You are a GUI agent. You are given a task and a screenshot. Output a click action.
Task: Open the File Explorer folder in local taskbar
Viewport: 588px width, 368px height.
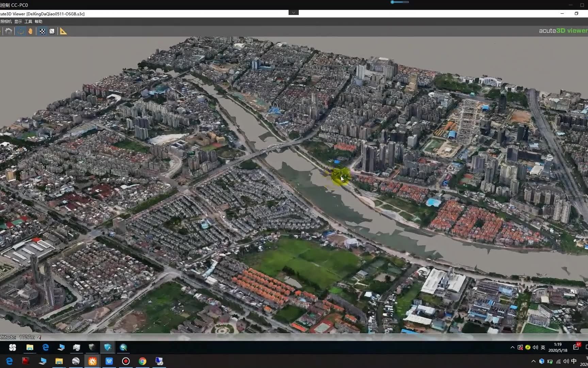coord(59,361)
